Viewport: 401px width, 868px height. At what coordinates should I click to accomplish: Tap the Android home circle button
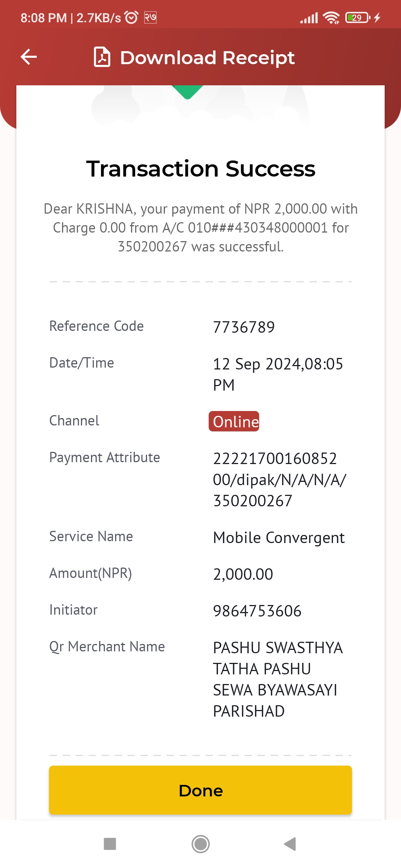200,844
